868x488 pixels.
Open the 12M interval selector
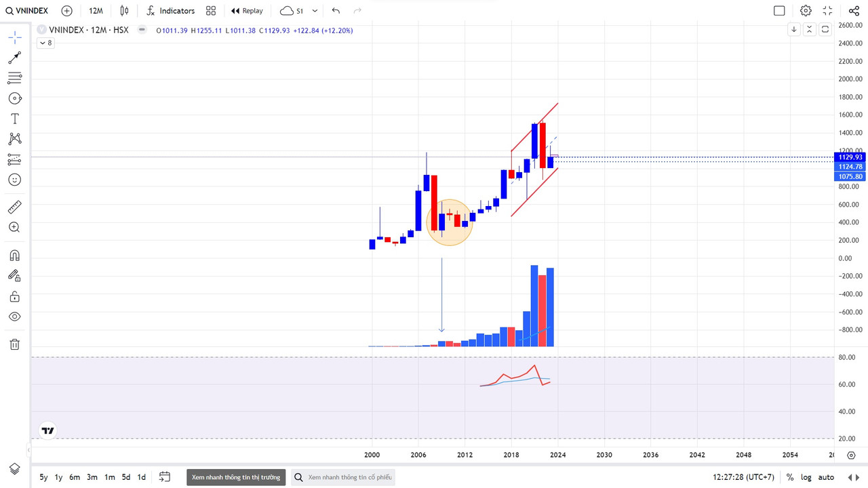(96, 11)
